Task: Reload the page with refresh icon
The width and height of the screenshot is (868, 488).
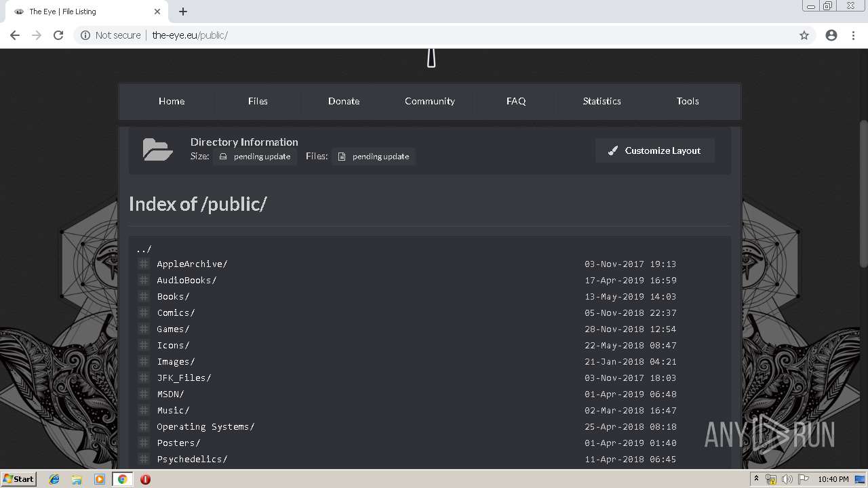Action: click(x=58, y=35)
